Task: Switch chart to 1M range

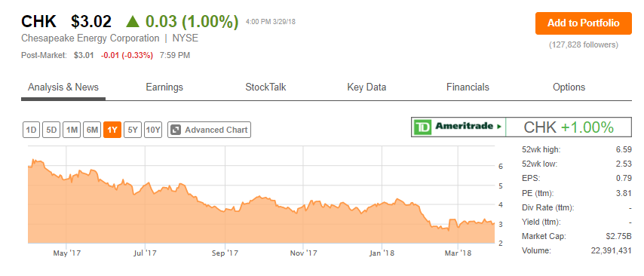Action: [x=72, y=130]
